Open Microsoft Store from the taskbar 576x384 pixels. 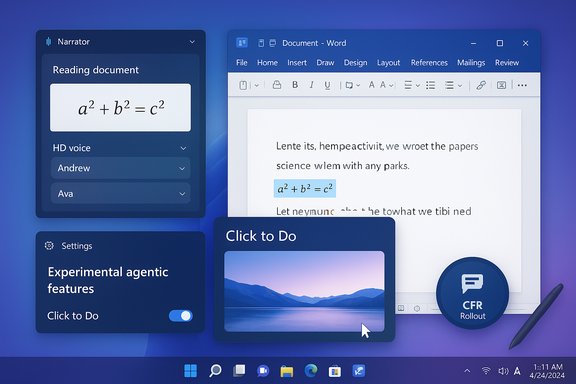[335, 371]
